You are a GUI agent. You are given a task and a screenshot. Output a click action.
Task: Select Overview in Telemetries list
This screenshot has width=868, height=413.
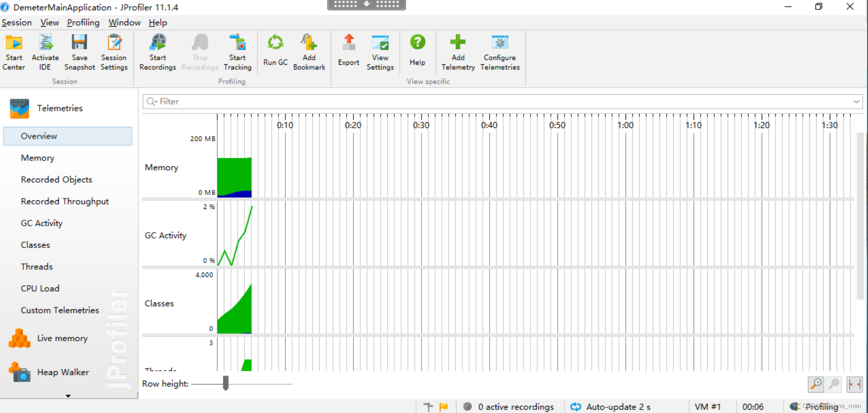tap(68, 136)
